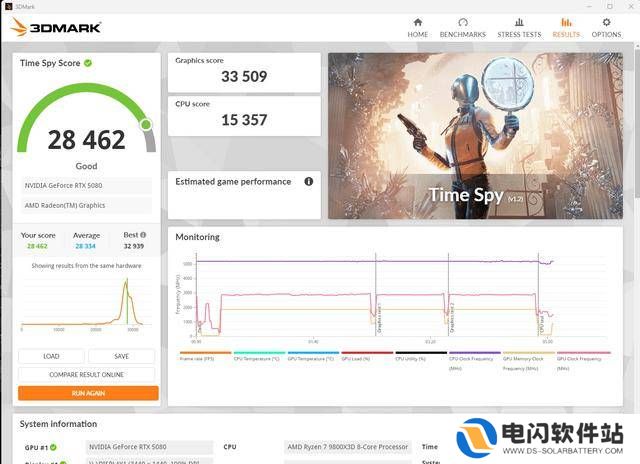Click the score distribution histogram
Screen dimensions: 640x464
[x=86, y=304]
